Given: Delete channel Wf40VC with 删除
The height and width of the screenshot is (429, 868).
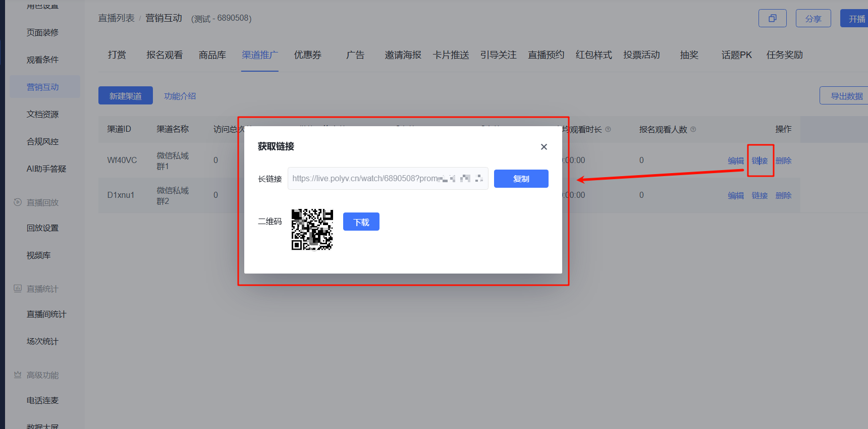Looking at the screenshot, I should (783, 160).
